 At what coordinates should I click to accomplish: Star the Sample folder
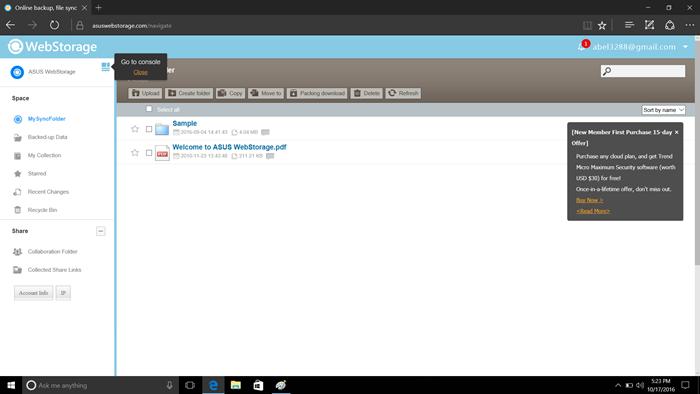[135, 129]
